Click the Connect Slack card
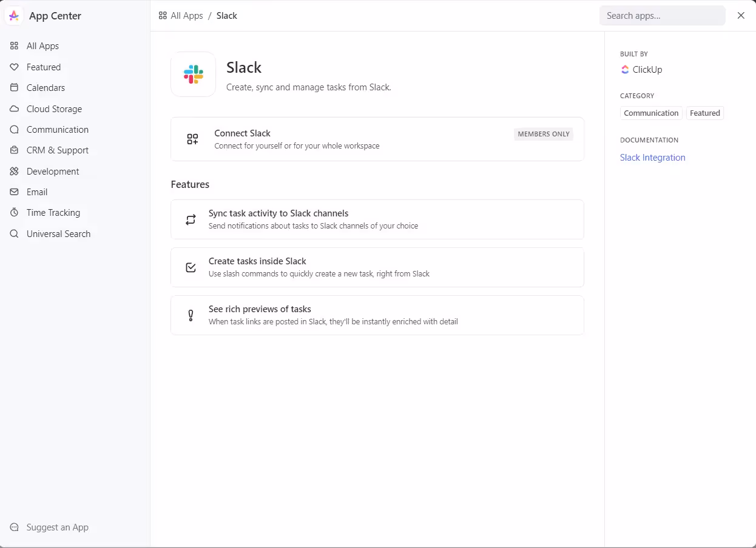756x548 pixels. (377, 139)
